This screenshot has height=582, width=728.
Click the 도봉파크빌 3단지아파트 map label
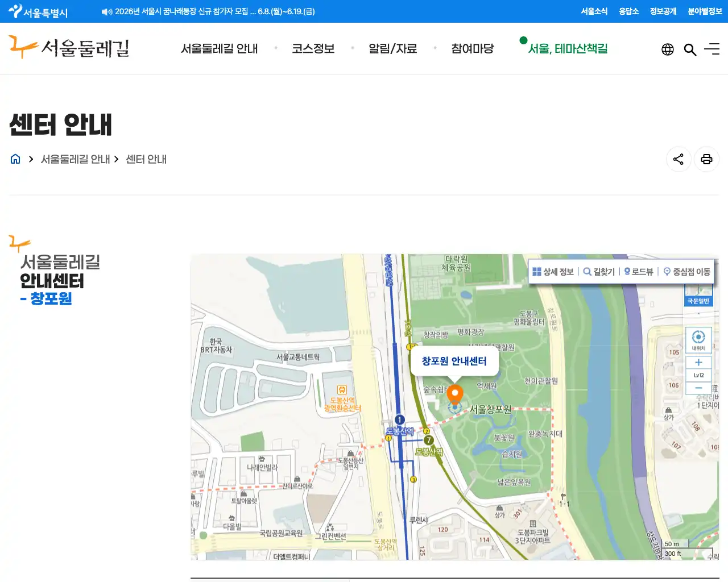[532, 537]
